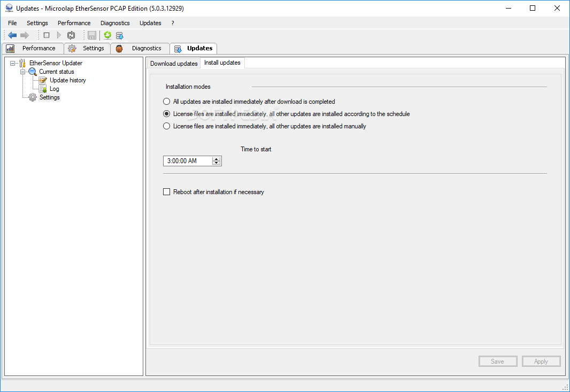The image size is (570, 392).
Task: Go back with the blue left arrow
Action: 12,35
